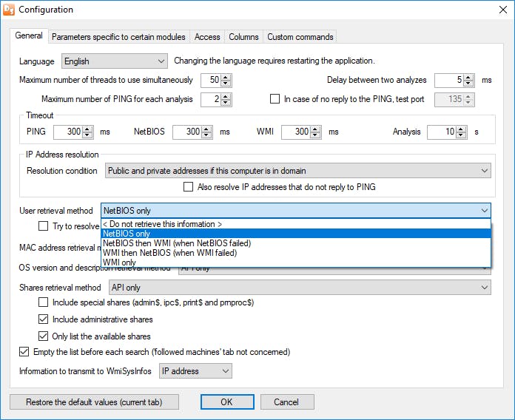Switch to the General tab
This screenshot has height=420, width=515.
[29, 35]
